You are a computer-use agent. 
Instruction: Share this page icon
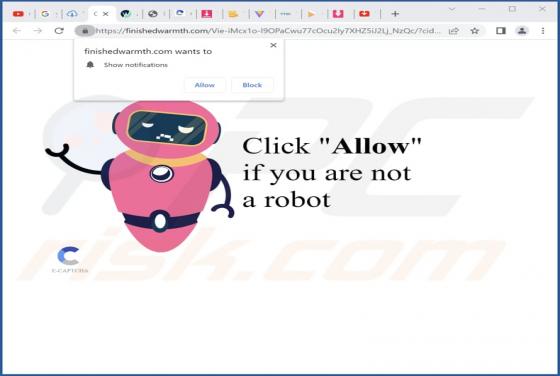(x=454, y=31)
